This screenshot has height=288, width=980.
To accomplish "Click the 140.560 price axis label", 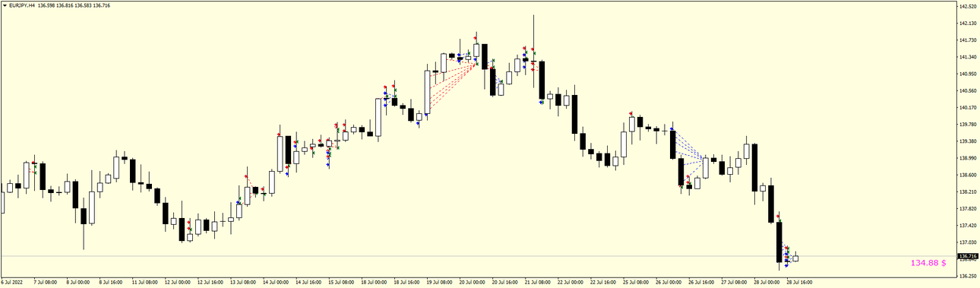I will coord(968,90).
